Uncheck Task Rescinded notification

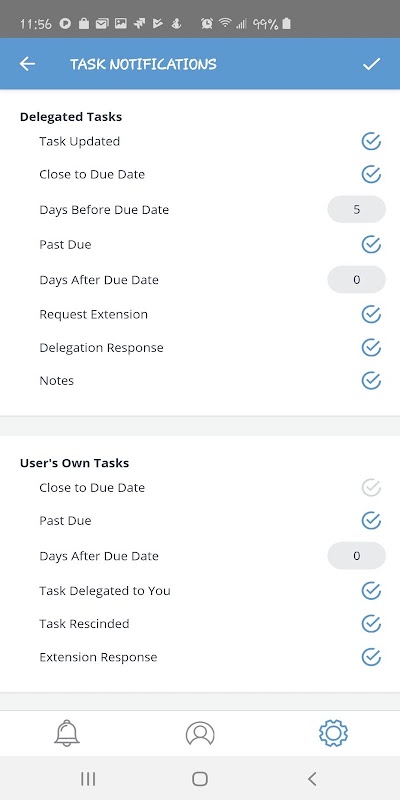(x=371, y=623)
